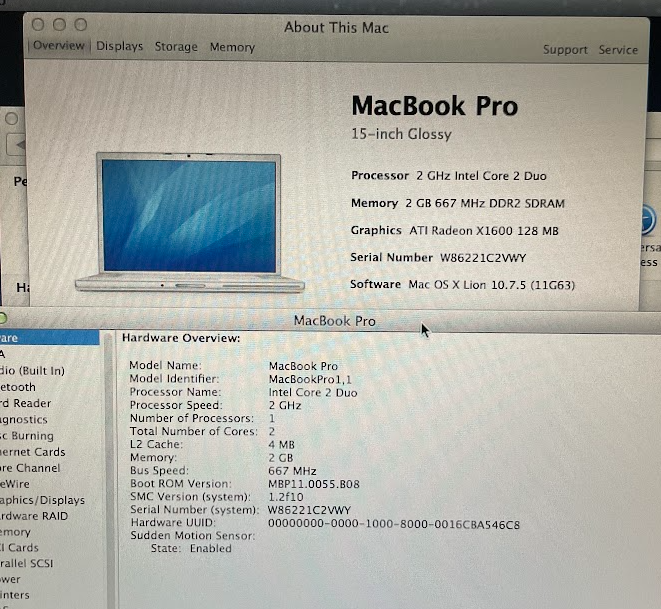
Task: Select Ethernet Cards in the sidebar
Action: coord(32,452)
